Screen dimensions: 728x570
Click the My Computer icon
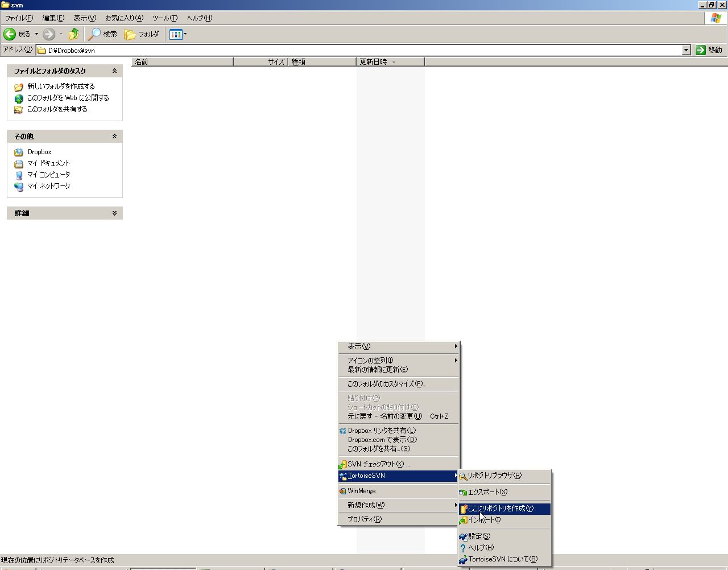19,175
